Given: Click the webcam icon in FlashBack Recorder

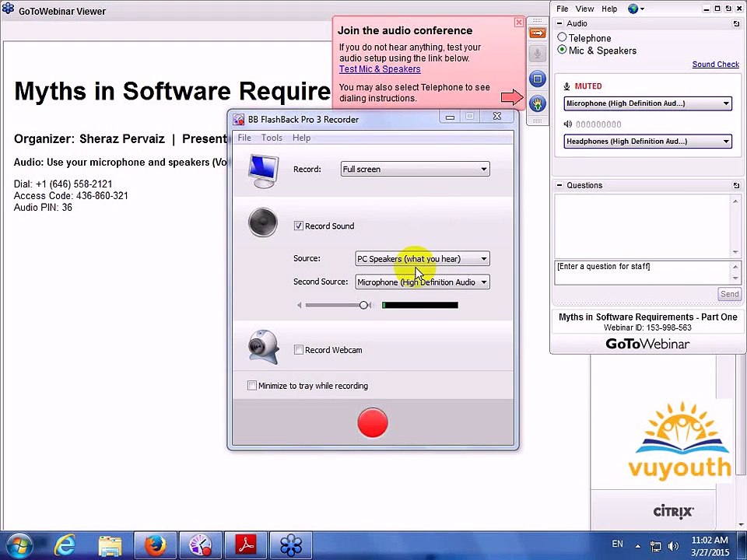Looking at the screenshot, I should (263, 347).
